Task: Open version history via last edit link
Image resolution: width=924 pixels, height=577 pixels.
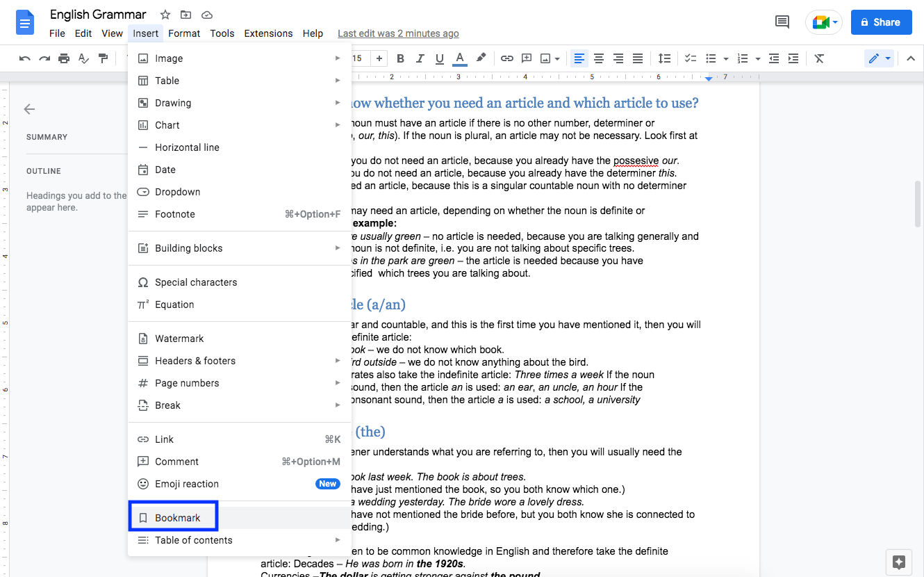Action: coord(397,33)
